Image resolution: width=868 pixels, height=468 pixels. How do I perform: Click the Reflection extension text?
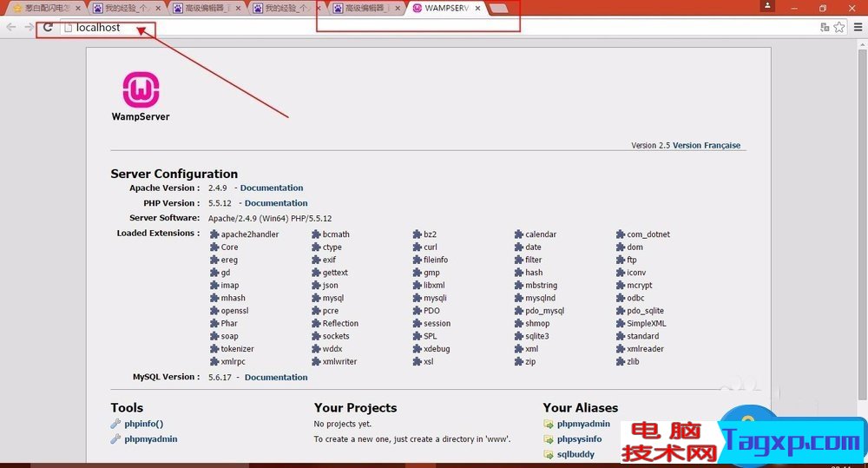(x=340, y=324)
